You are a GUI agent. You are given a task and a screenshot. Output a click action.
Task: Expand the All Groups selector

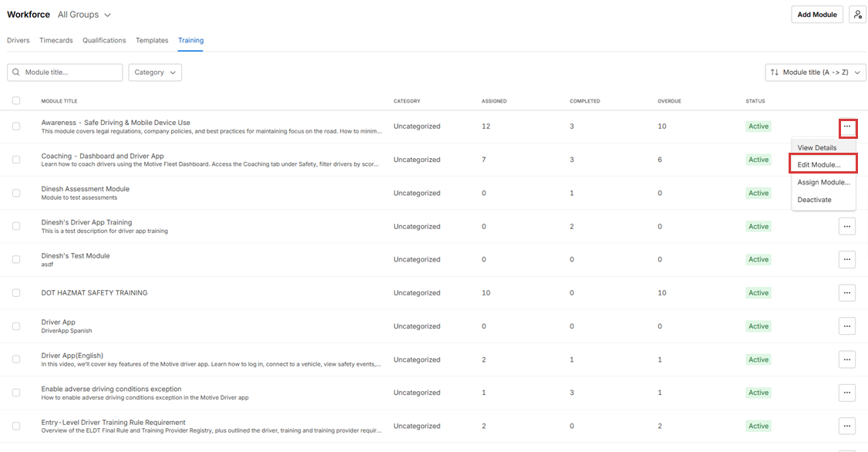(x=85, y=15)
